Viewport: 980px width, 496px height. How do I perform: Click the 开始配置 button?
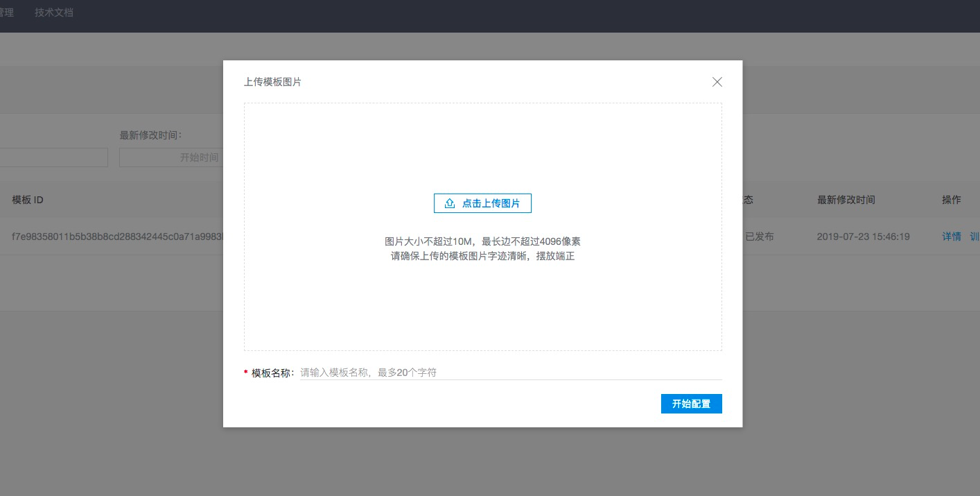coord(692,404)
